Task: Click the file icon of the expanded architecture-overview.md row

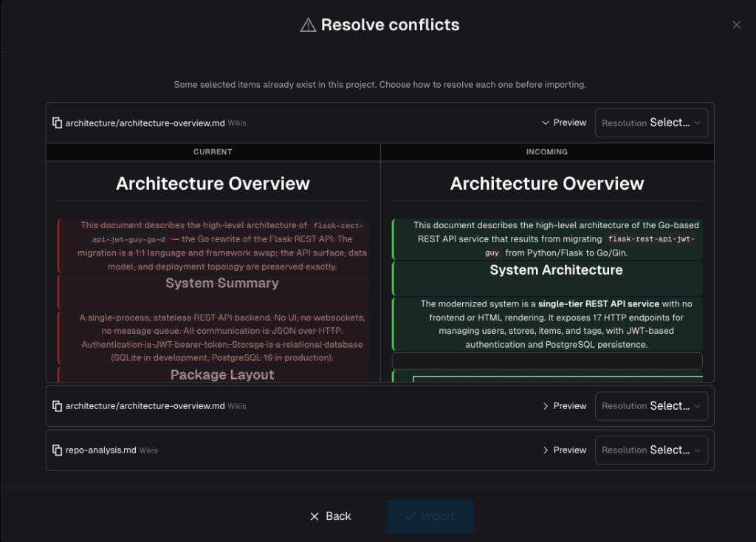Action: coord(57,123)
